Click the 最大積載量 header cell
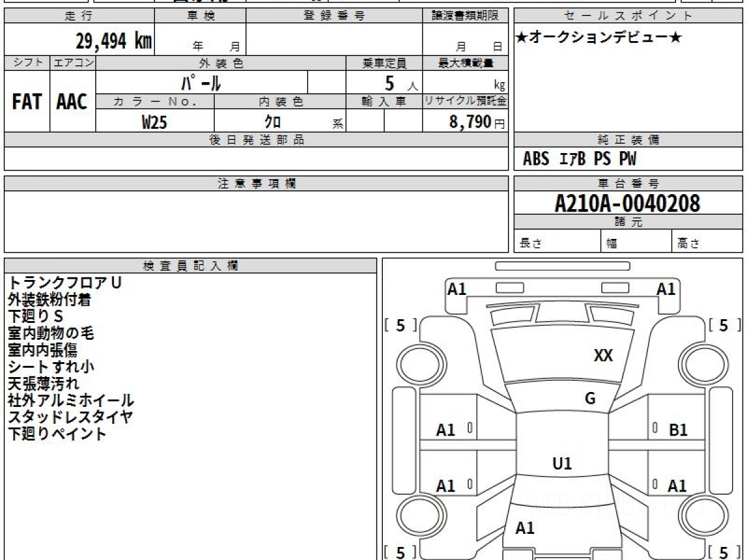Viewport: 747px width, 560px height. pyautogui.click(x=465, y=63)
